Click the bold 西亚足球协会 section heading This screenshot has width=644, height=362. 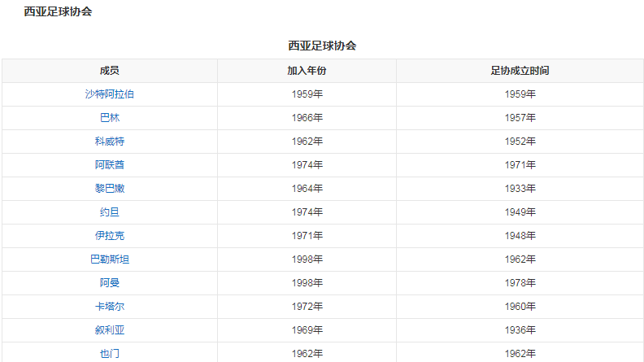tap(57, 11)
